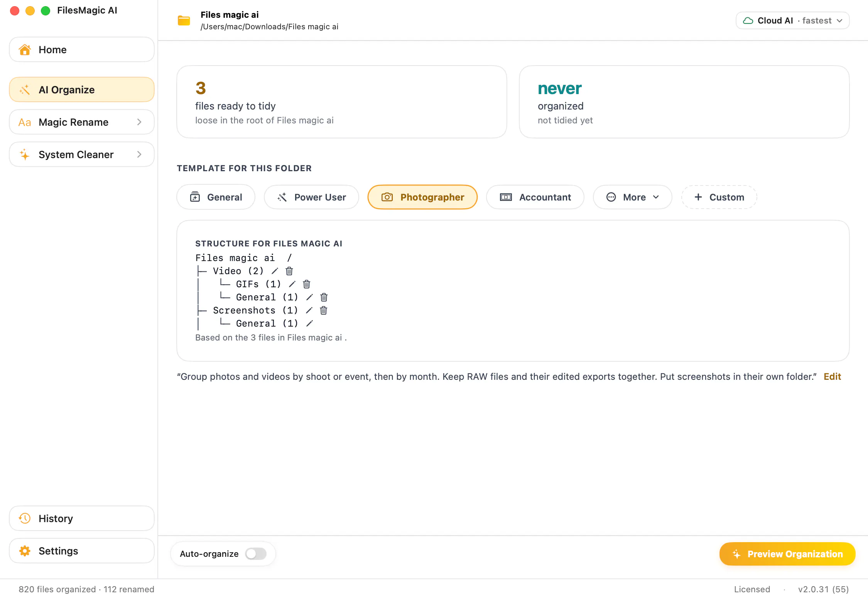Open Settings in the sidebar
This screenshot has height=600, width=868.
[x=82, y=551]
